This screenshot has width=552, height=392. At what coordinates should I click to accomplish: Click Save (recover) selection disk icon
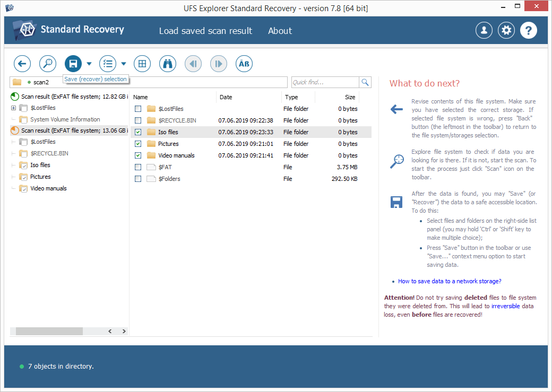(73, 64)
